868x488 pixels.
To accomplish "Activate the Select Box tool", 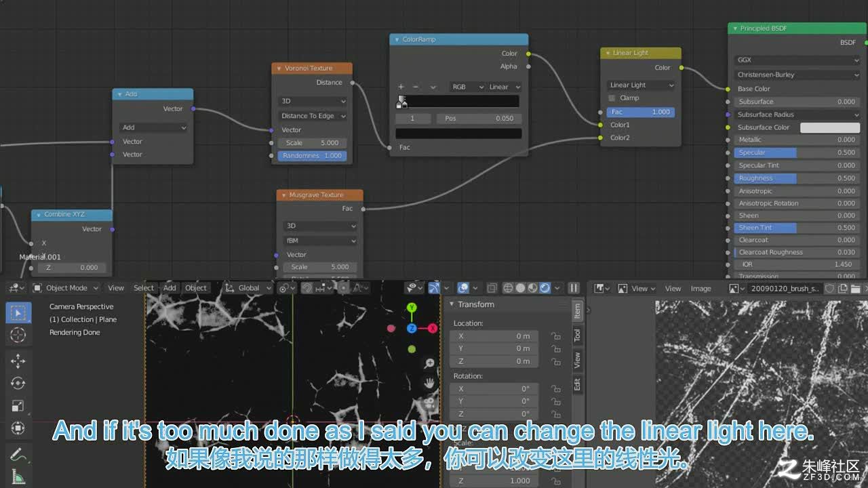I will tap(18, 312).
